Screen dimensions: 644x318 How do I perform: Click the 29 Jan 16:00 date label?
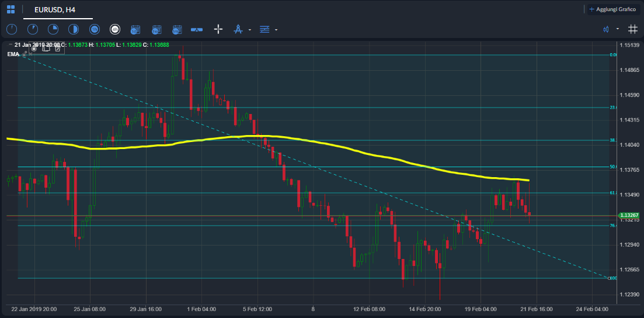[x=146, y=309]
